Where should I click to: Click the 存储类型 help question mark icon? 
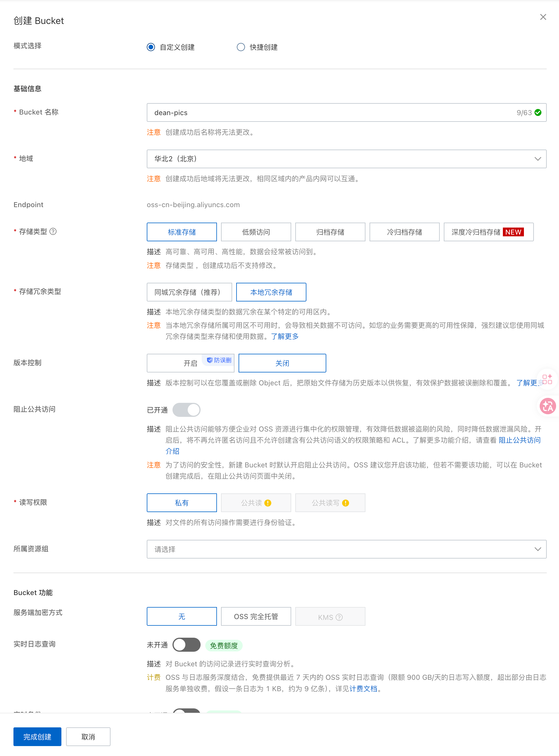53,231
